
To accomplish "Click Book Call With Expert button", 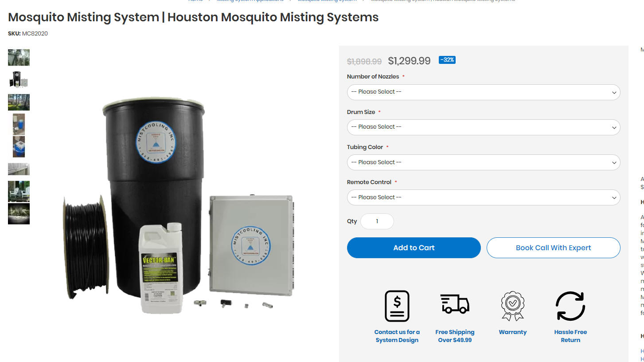I will [553, 248].
